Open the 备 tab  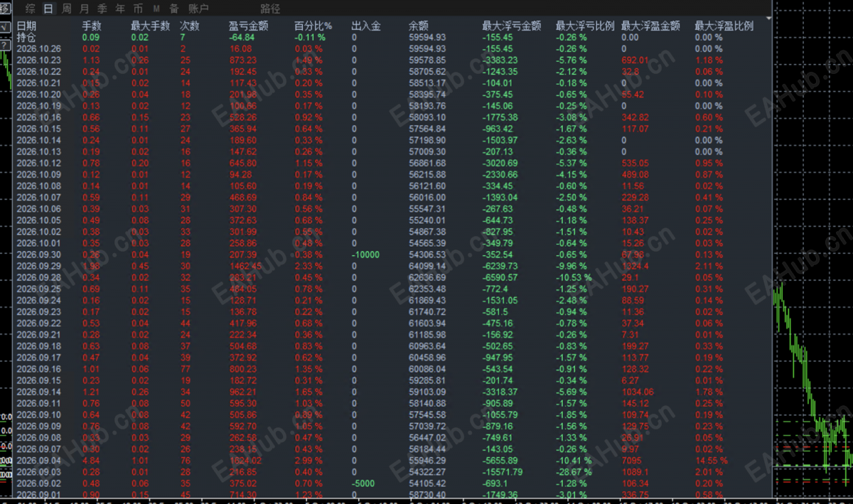[174, 9]
